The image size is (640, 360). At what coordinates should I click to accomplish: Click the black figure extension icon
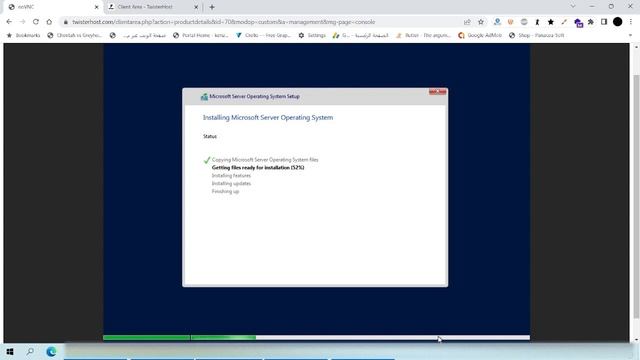pos(537,22)
